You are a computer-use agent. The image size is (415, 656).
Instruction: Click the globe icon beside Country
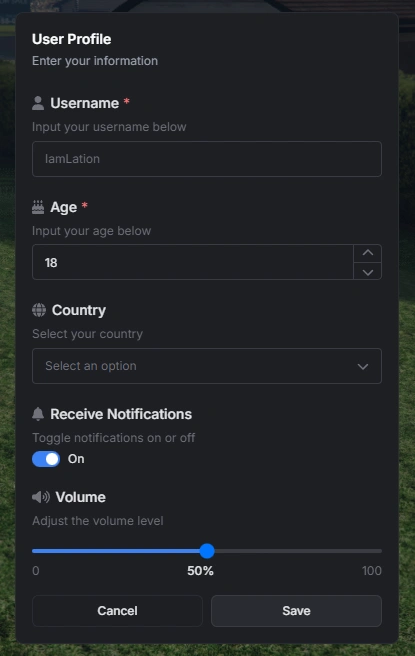[x=39, y=310]
